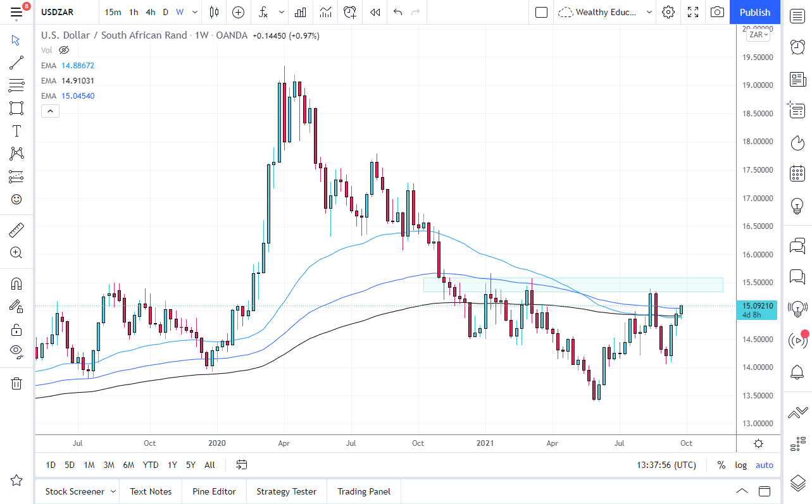812x504 pixels.
Task: Toggle auto scaling on the price axis
Action: pos(765,465)
